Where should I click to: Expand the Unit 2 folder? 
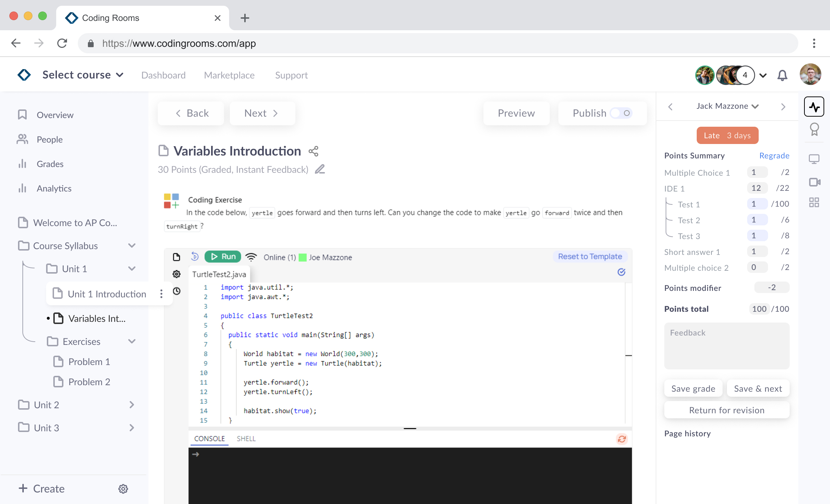[x=131, y=405]
